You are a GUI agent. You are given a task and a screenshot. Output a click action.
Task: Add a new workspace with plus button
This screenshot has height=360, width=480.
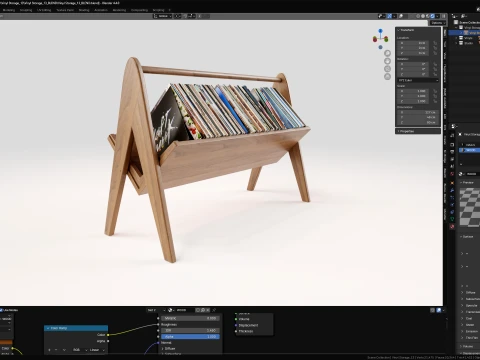coord(170,10)
